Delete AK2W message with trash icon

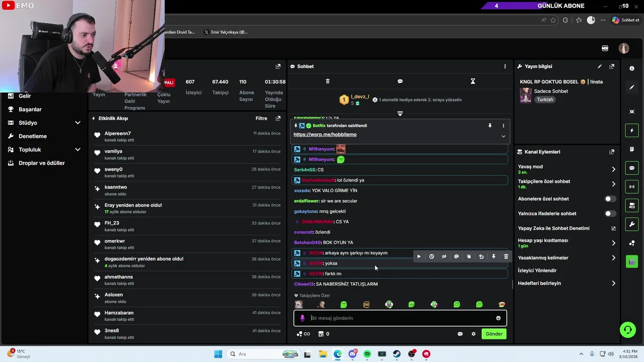(x=506, y=256)
